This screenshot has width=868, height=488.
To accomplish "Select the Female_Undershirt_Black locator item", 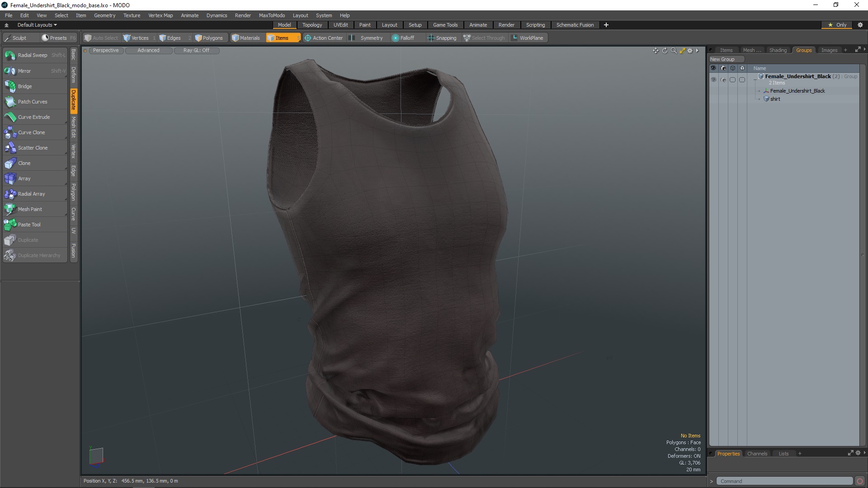I will [797, 91].
